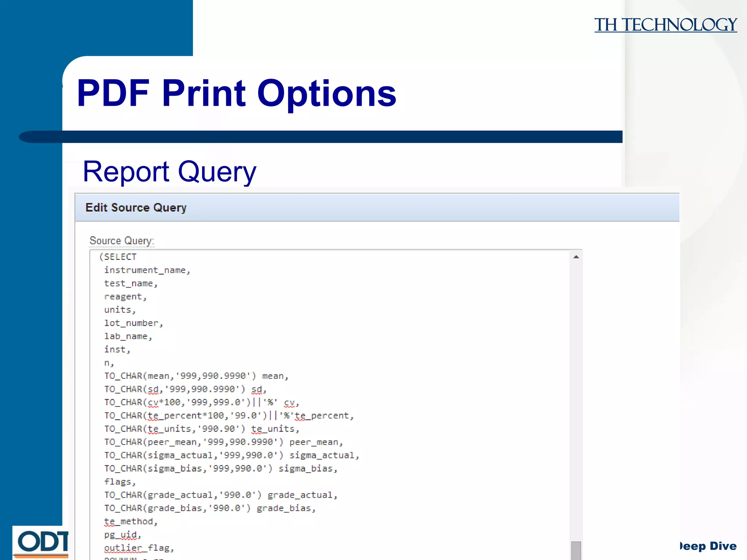Click on reagent, line
The height and width of the screenshot is (560, 747).
click(125, 297)
